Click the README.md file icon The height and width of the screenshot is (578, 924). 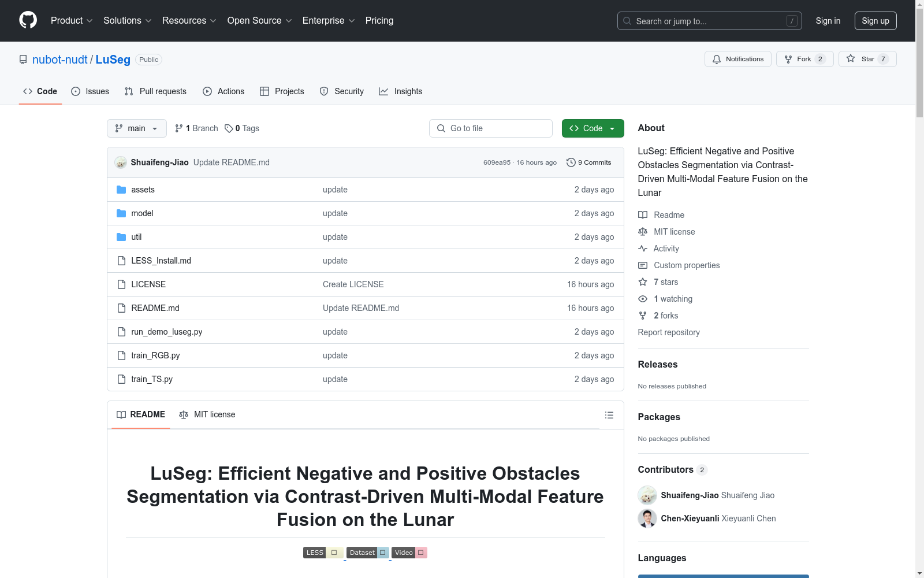pos(121,308)
